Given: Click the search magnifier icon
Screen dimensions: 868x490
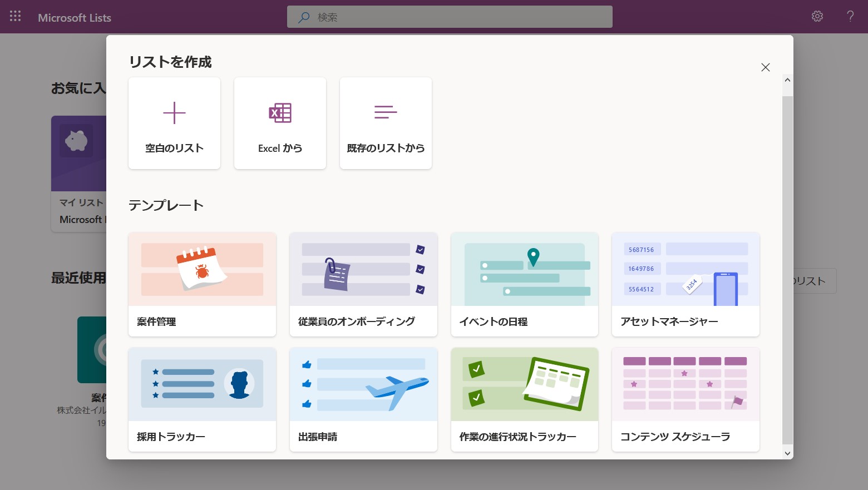Looking at the screenshot, I should pyautogui.click(x=304, y=17).
